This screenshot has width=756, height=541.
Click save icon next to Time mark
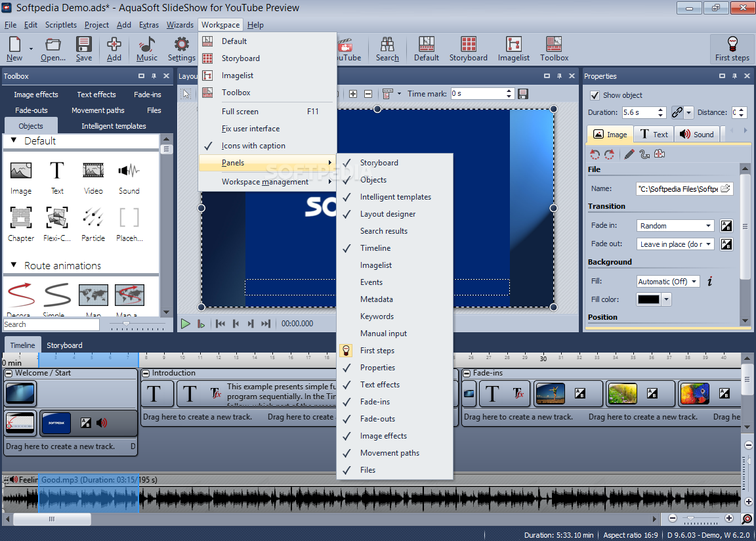522,93
